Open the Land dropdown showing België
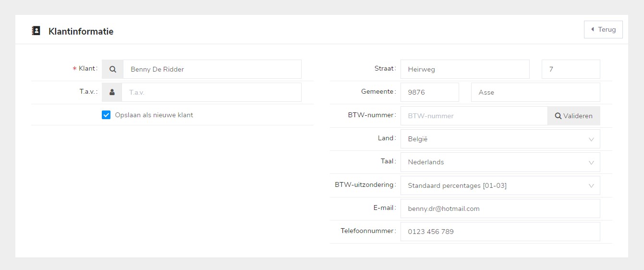The height and width of the screenshot is (270, 644). [x=499, y=139]
